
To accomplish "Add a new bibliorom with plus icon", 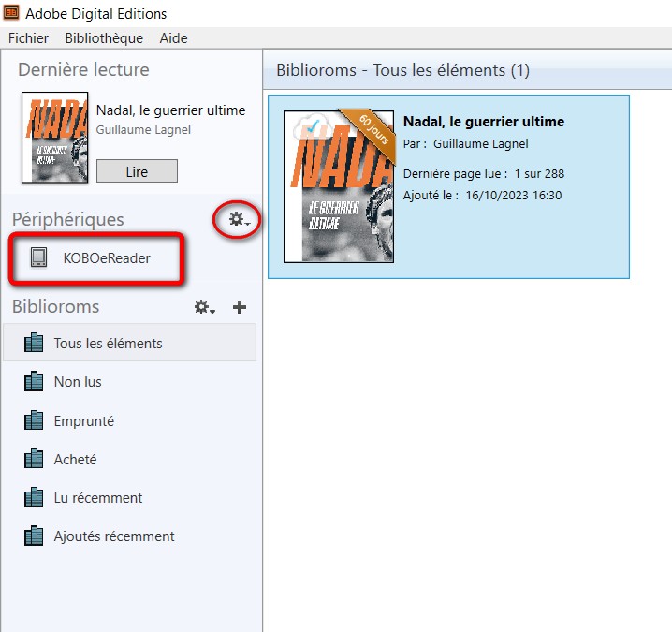I will click(240, 307).
